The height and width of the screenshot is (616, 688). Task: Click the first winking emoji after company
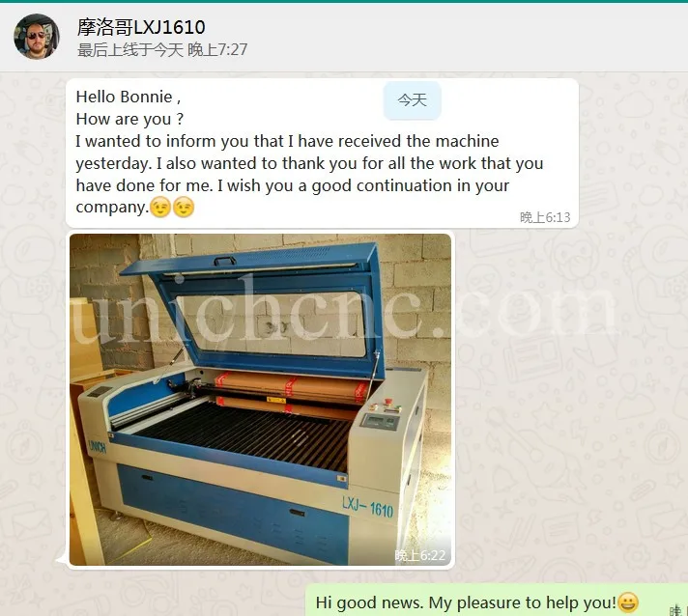[x=160, y=208]
